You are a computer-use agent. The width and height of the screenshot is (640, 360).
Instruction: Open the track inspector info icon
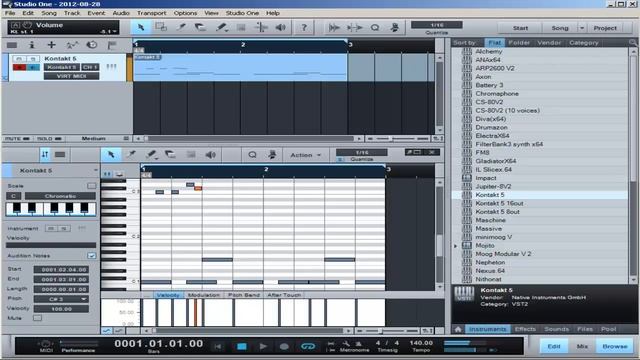pos(31,45)
